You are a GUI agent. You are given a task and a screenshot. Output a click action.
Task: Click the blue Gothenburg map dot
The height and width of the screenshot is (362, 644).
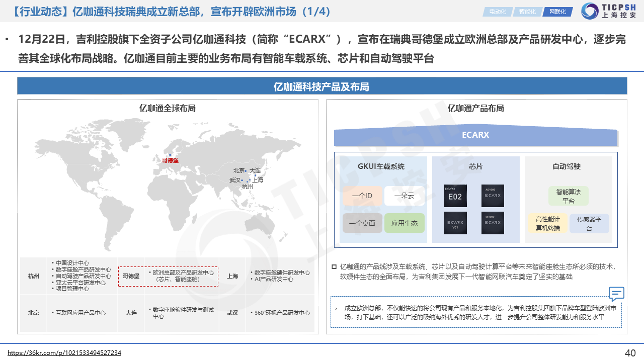[x=170, y=155]
